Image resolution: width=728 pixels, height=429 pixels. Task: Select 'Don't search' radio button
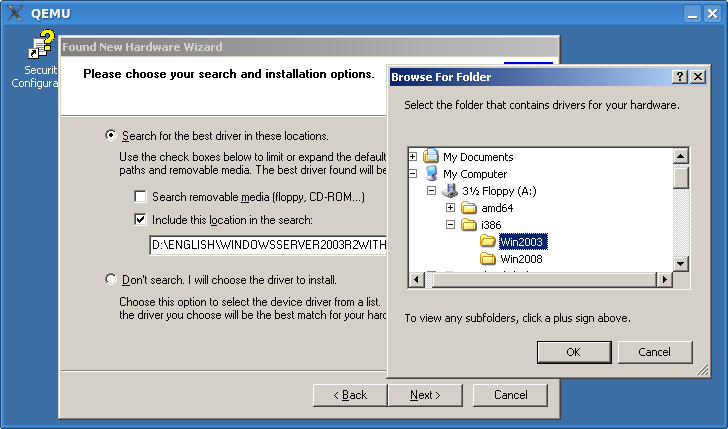111,279
